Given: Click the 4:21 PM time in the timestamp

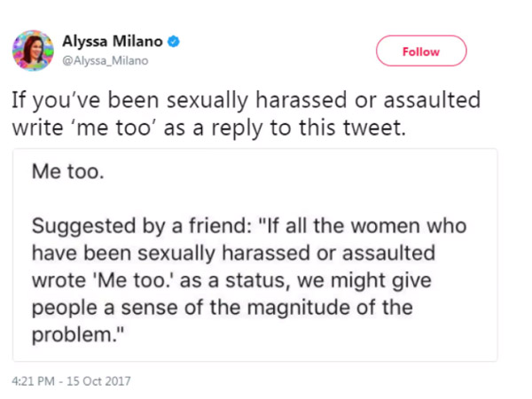Looking at the screenshot, I should click(x=34, y=381).
